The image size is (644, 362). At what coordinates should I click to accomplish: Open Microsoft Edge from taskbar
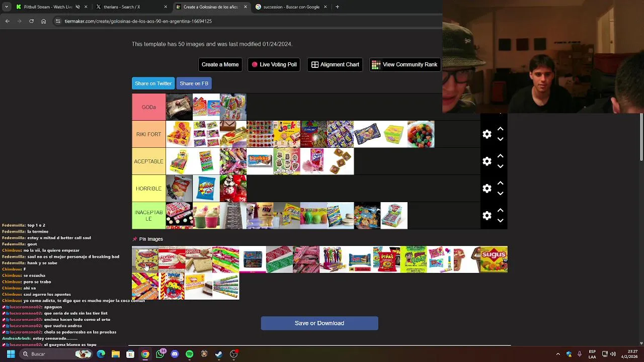tap(101, 354)
